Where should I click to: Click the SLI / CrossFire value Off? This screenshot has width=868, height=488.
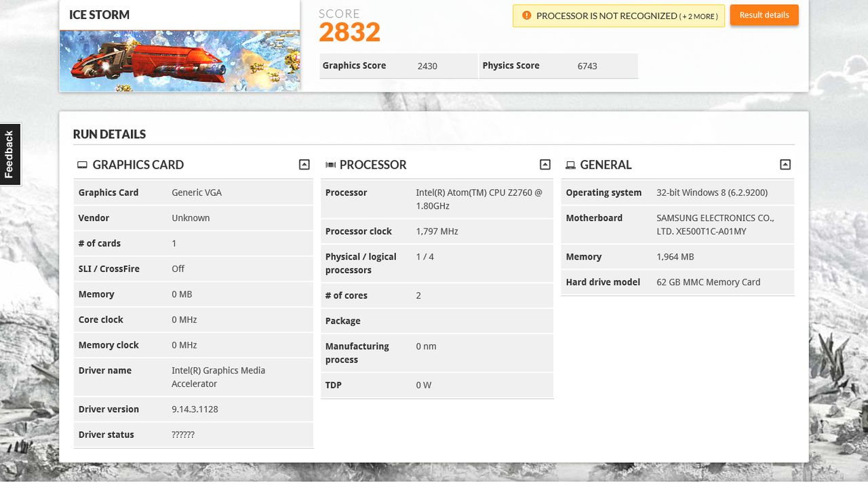pos(178,269)
